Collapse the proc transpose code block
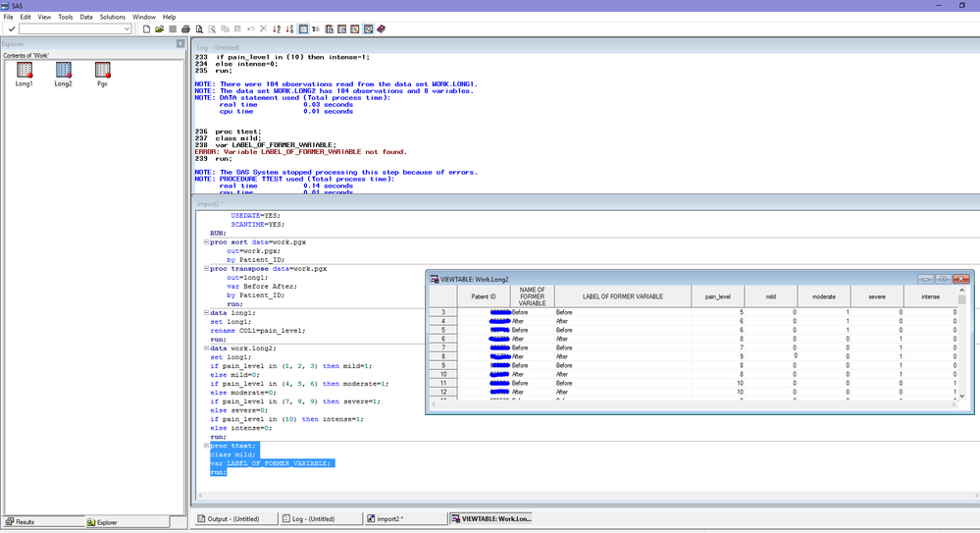The width and height of the screenshot is (980, 533). [206, 268]
